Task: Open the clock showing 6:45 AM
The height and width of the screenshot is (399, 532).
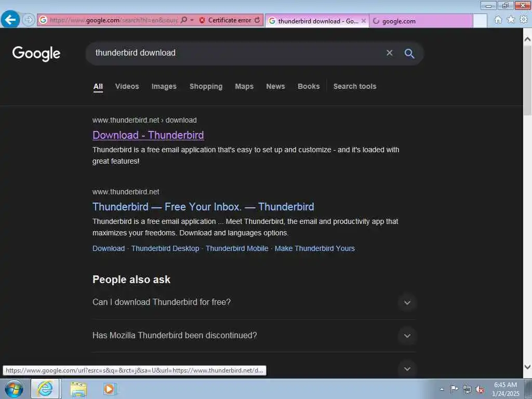Action: (x=506, y=389)
